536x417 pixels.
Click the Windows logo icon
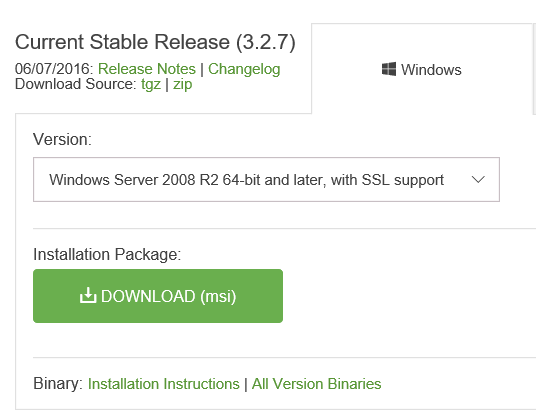pyautogui.click(x=389, y=69)
